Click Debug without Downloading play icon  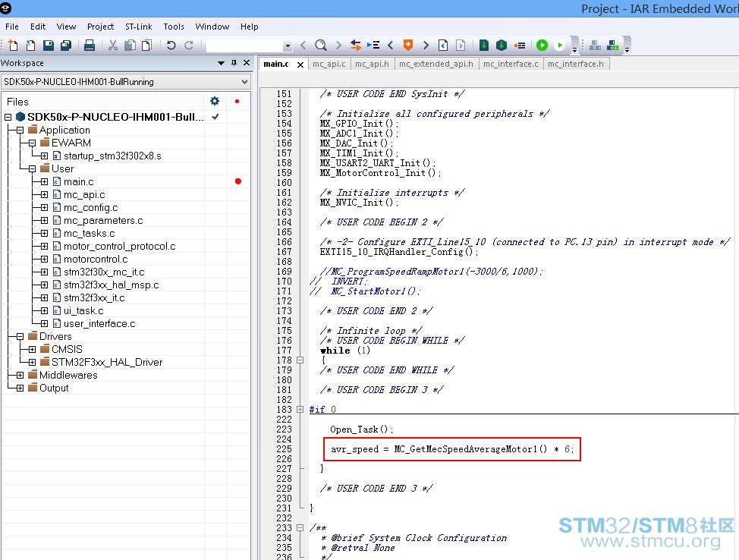pos(559,46)
